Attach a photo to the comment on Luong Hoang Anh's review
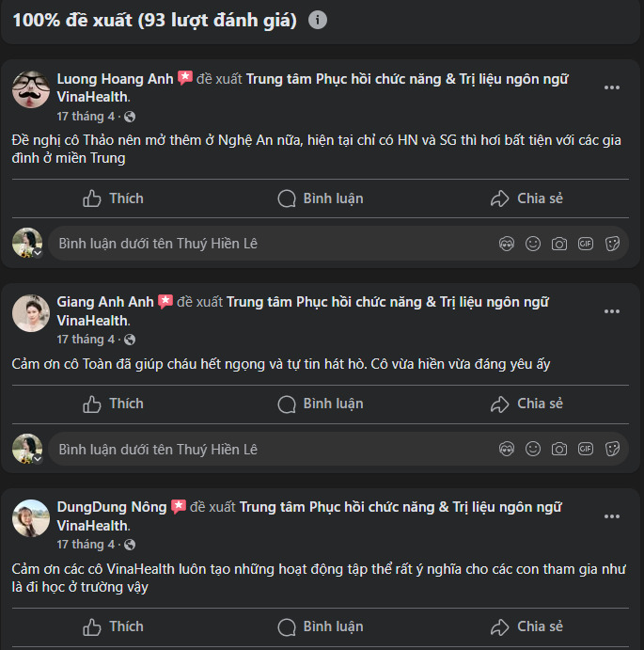 coord(559,244)
